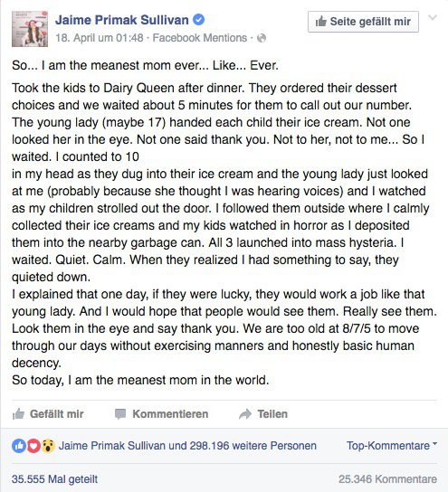
Task: Share the post via Teilen
Action: click(x=263, y=414)
